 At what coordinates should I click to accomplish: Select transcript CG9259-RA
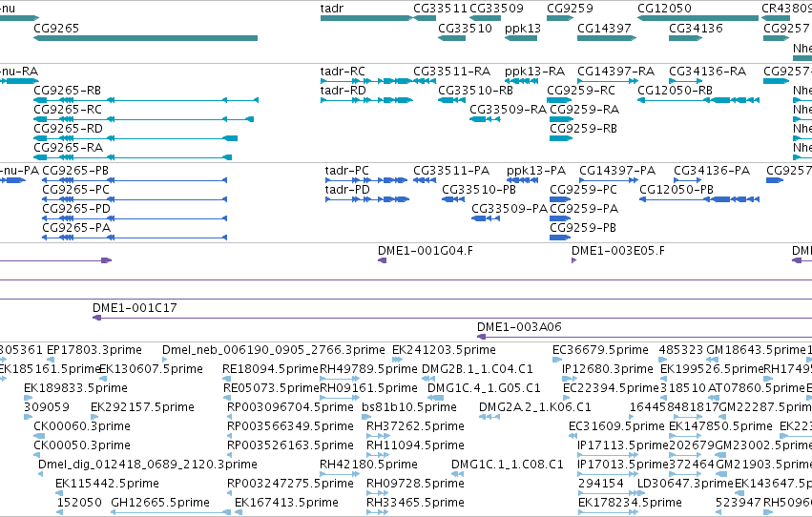point(561,119)
